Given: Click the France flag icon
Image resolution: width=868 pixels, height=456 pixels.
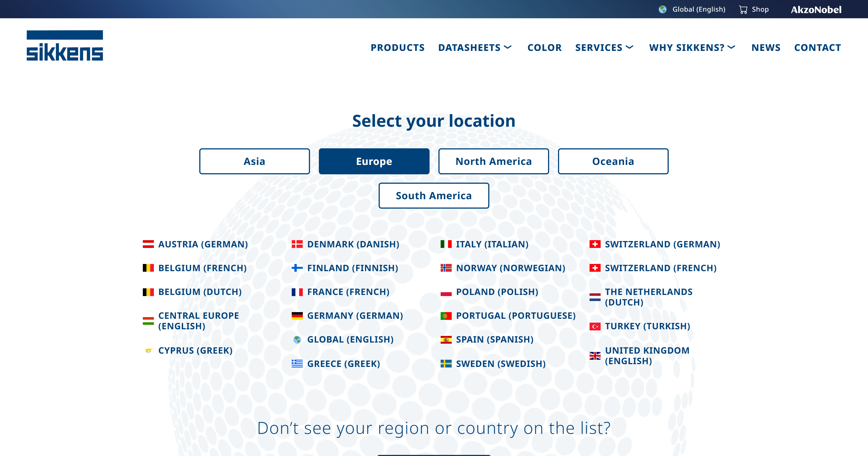Looking at the screenshot, I should coord(297,292).
